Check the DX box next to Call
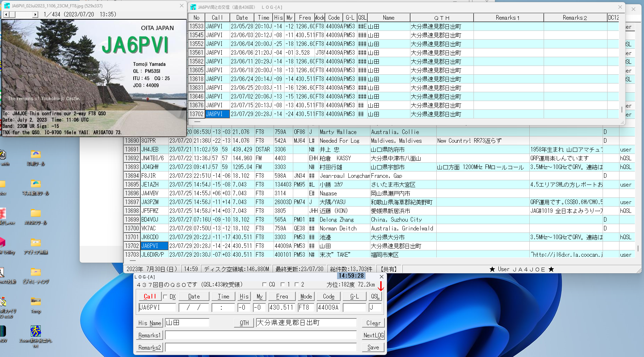The height and width of the screenshot is (357, 644). click(165, 296)
